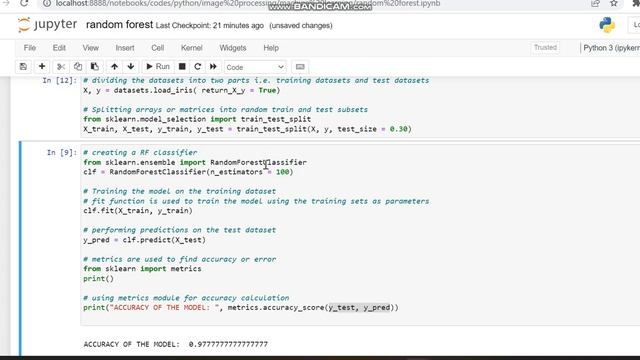
Task: Cut the selected cell with the scissors icon
Action: coord(61,67)
